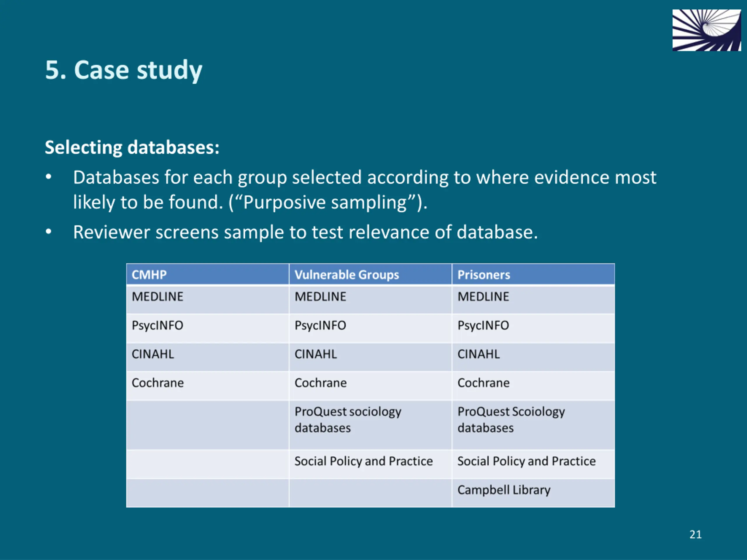Click the Campbell Library cell

click(x=504, y=490)
